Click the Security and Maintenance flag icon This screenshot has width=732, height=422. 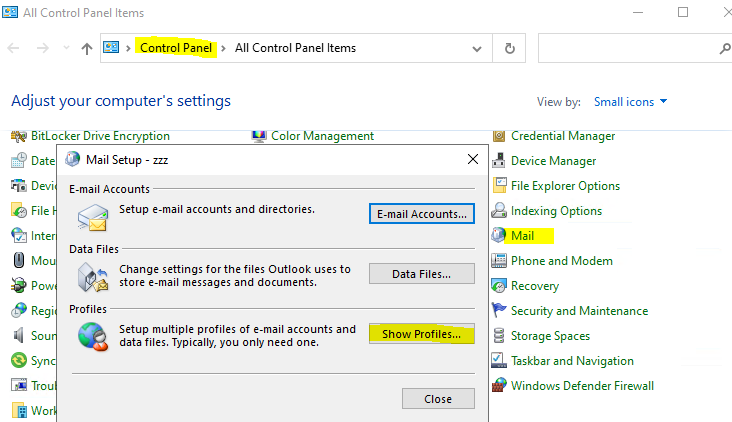tap(499, 309)
